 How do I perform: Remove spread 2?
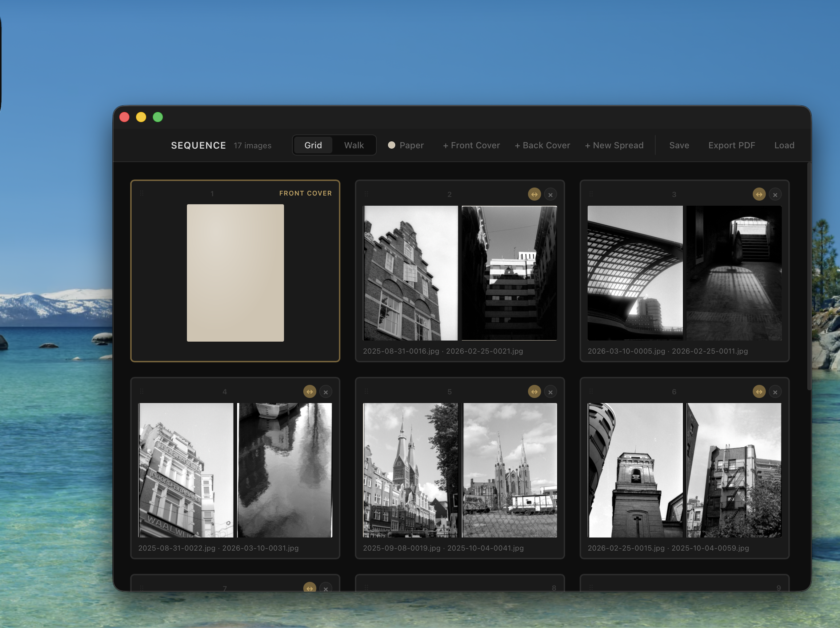(x=550, y=195)
